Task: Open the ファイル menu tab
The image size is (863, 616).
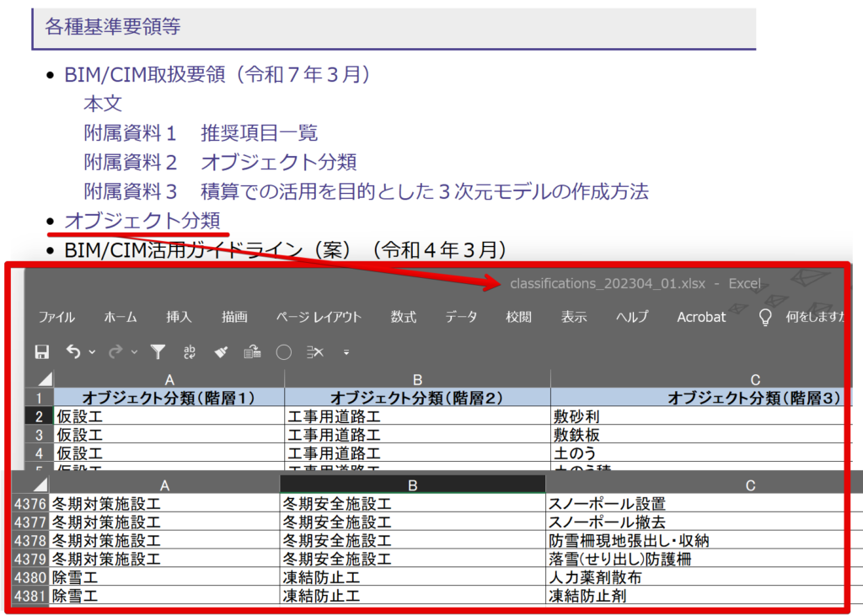Action: (x=56, y=317)
